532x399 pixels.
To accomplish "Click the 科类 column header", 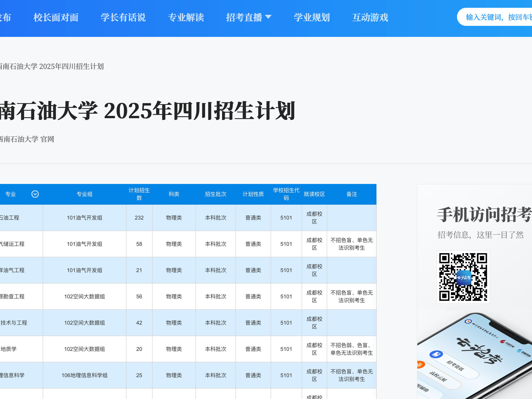I will pos(174,194).
